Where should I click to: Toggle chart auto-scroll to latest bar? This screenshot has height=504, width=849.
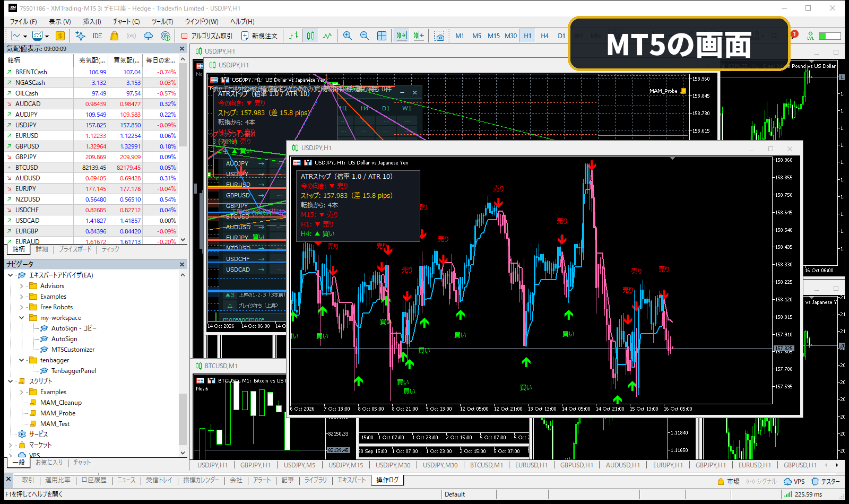click(401, 36)
